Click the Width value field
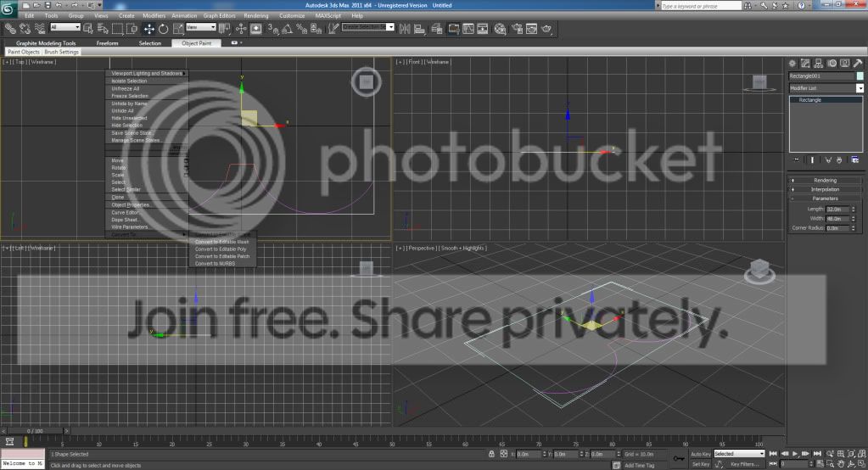The width and height of the screenshot is (868, 470). pos(837,219)
